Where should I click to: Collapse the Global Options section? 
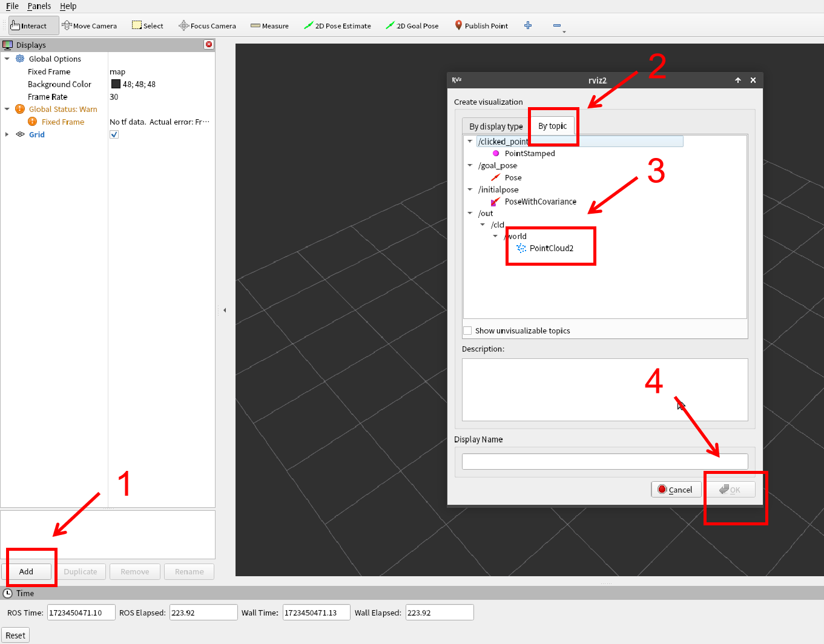coord(7,59)
